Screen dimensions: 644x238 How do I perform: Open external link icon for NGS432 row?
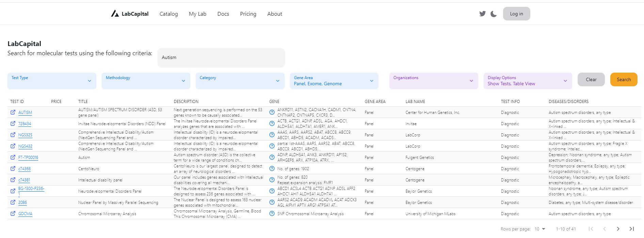coord(13,146)
